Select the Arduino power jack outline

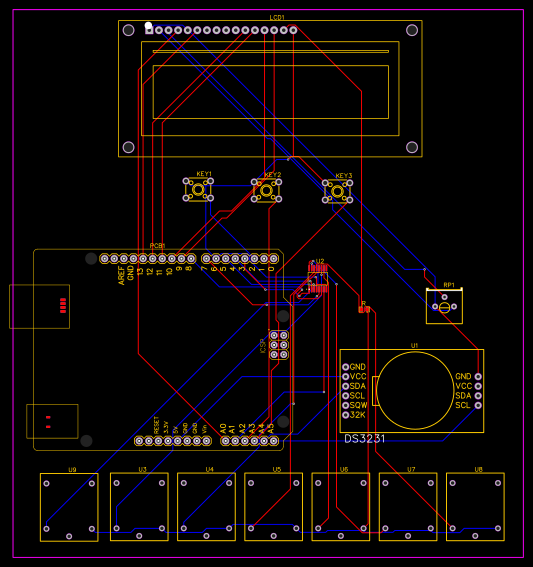(x=52, y=421)
